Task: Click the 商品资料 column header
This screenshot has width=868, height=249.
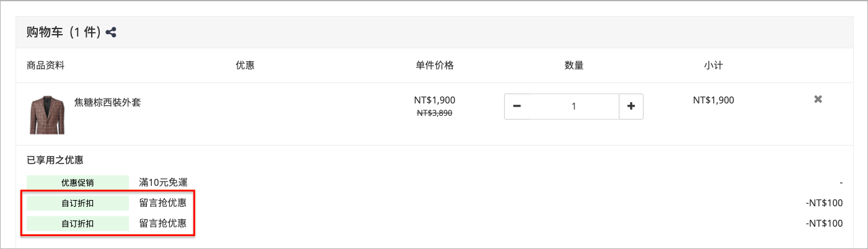Action: 45,65
